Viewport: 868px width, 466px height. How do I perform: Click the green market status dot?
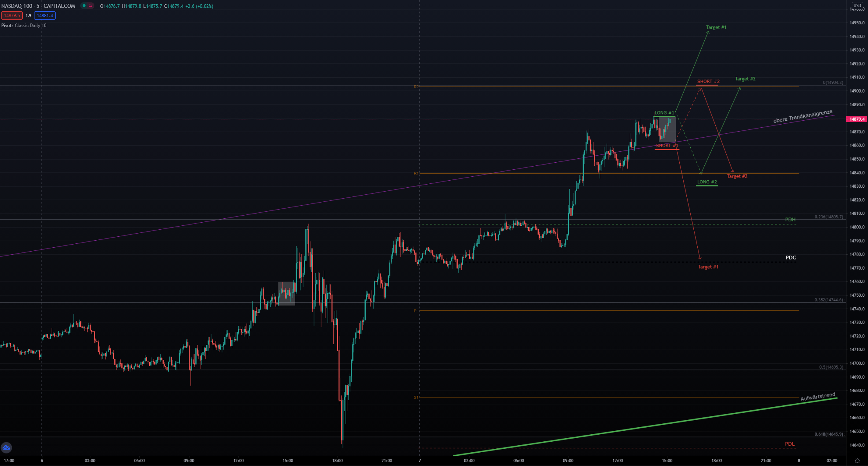click(84, 6)
